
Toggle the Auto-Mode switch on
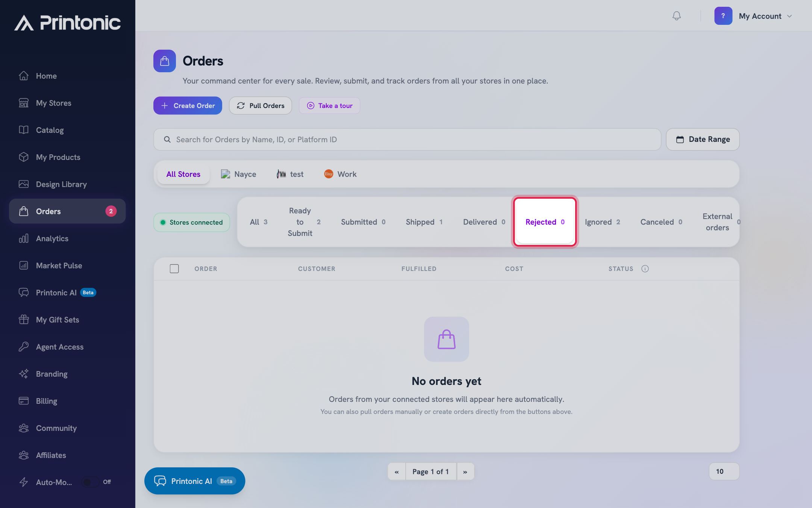90,482
